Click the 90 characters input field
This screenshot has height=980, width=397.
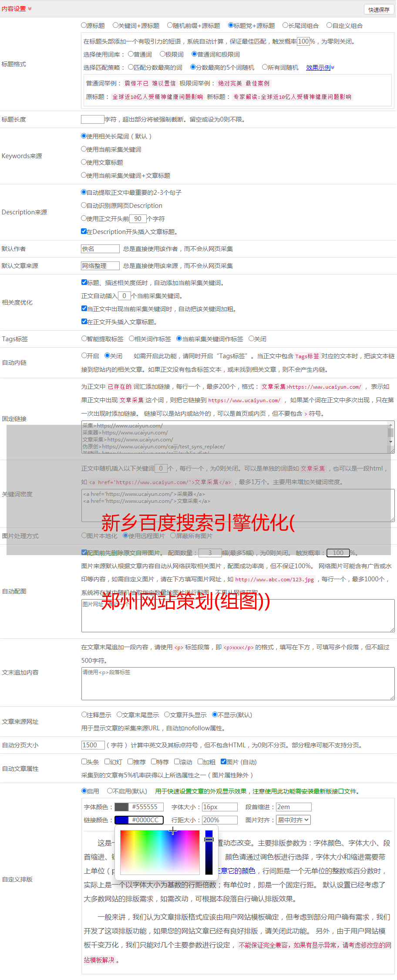pyautogui.click(x=138, y=219)
